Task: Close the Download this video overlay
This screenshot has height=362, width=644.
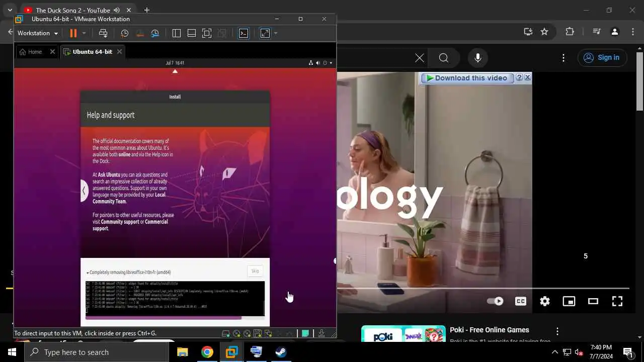Action: (x=527, y=77)
